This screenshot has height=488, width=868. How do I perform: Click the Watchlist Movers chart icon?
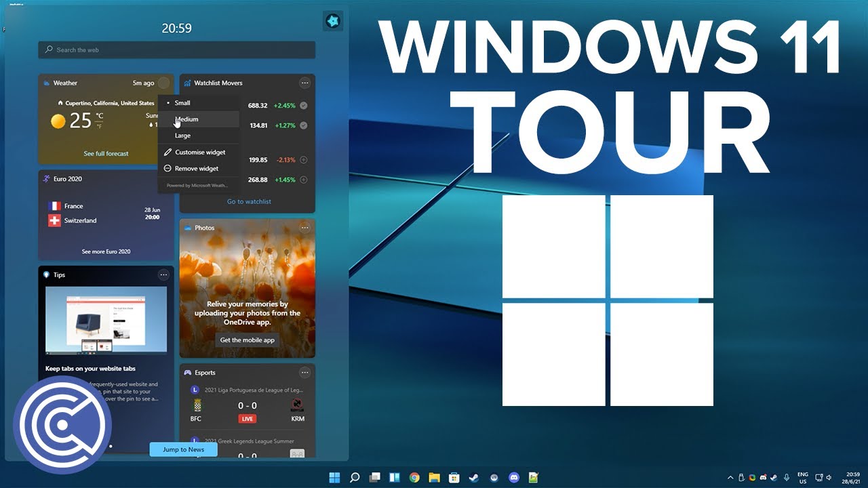click(187, 83)
